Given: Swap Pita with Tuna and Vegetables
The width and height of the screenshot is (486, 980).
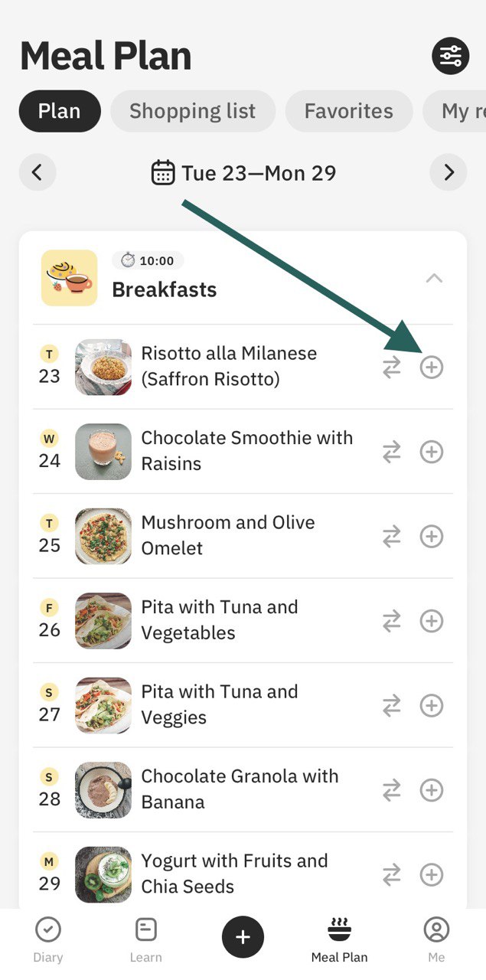Looking at the screenshot, I should point(392,621).
